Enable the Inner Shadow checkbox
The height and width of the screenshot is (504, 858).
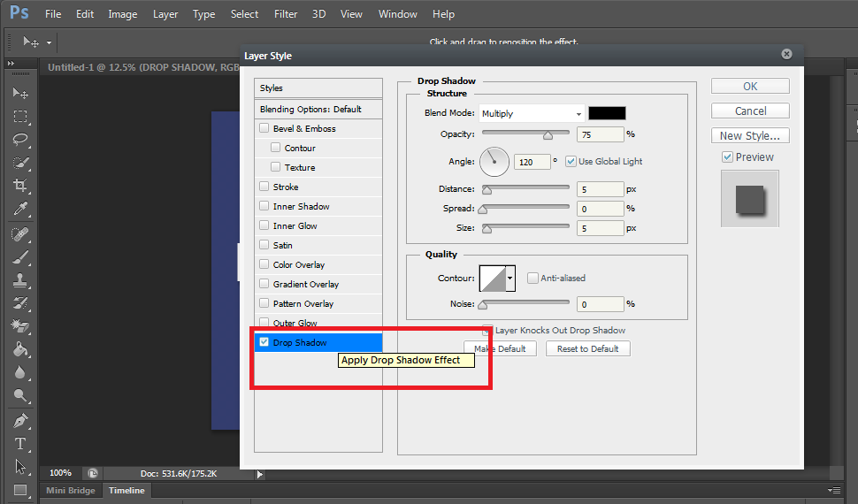click(x=264, y=206)
